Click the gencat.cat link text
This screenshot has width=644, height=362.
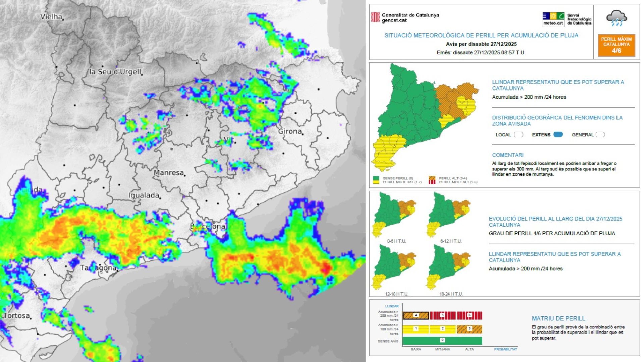tap(394, 20)
